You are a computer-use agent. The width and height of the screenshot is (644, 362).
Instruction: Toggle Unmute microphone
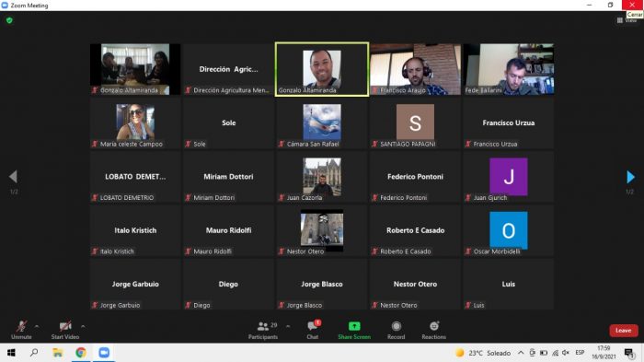click(x=21, y=331)
